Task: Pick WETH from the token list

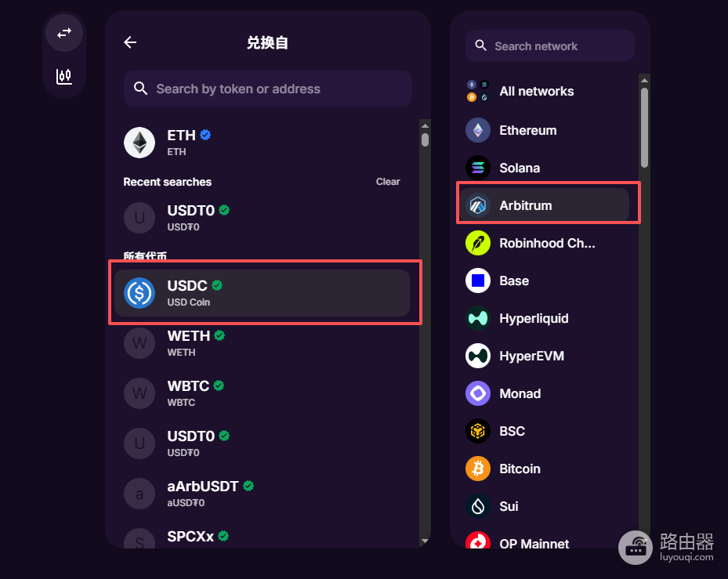Action: [x=263, y=343]
